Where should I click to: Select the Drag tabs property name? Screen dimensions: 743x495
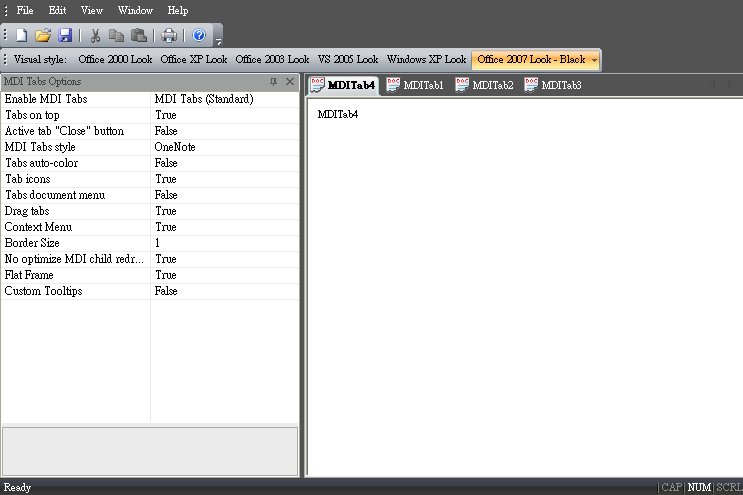click(27, 211)
